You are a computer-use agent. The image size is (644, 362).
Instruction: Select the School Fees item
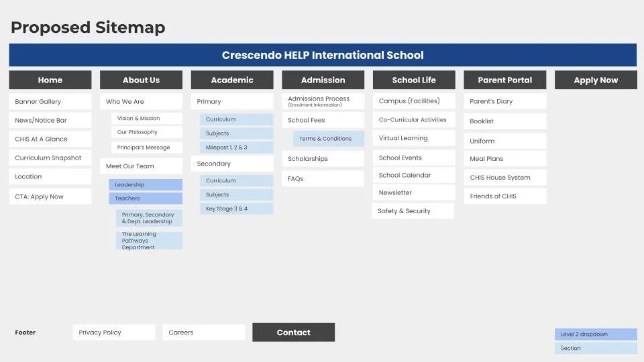click(x=323, y=120)
